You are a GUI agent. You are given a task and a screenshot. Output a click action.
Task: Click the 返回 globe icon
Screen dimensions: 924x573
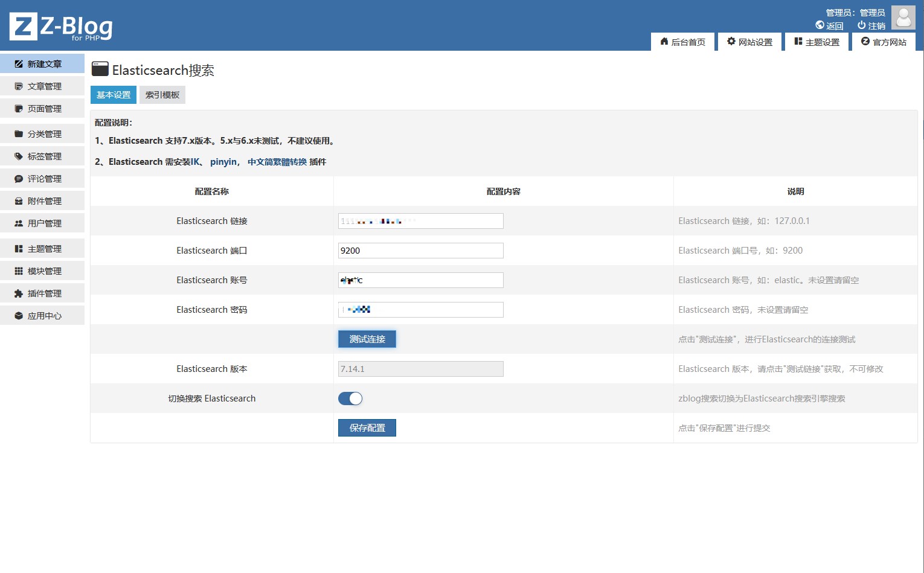tap(820, 25)
